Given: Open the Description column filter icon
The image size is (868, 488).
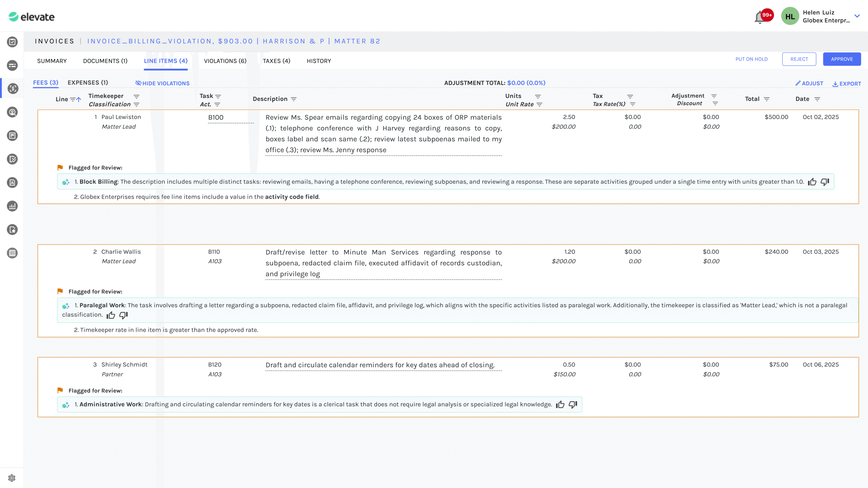Looking at the screenshot, I should (x=294, y=99).
